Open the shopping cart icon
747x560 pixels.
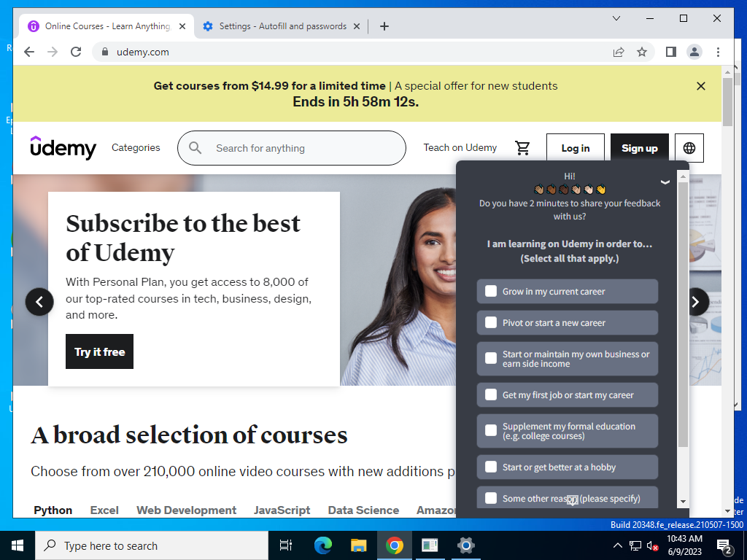pyautogui.click(x=522, y=148)
